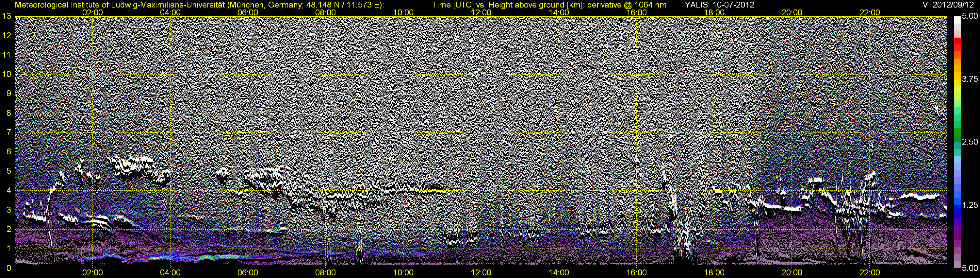
Task: Click 10:00 on the top time axis
Action: click(403, 12)
